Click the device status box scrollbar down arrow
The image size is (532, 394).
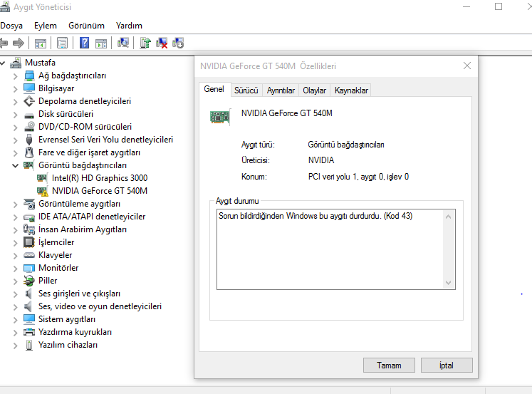448,283
